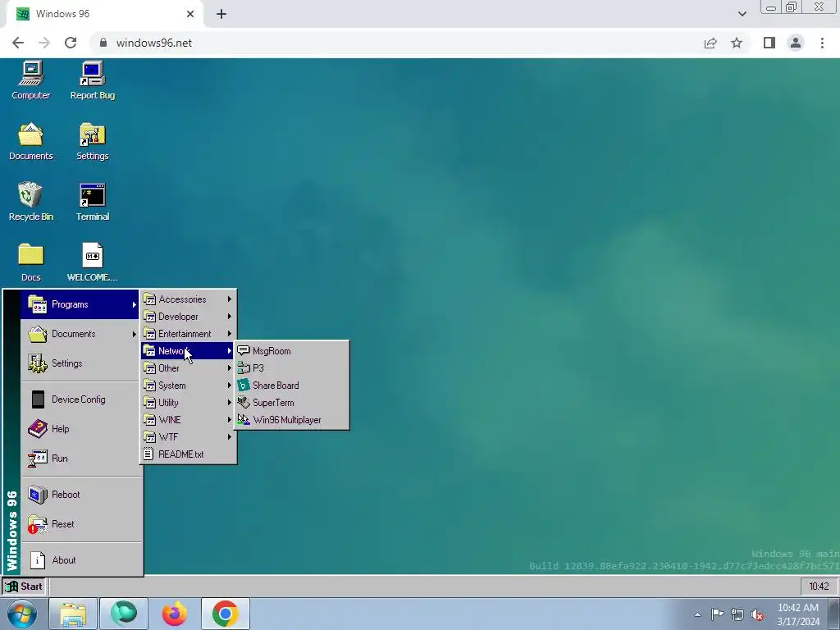Expand the WTF submenu
The height and width of the screenshot is (630, 840).
188,436
